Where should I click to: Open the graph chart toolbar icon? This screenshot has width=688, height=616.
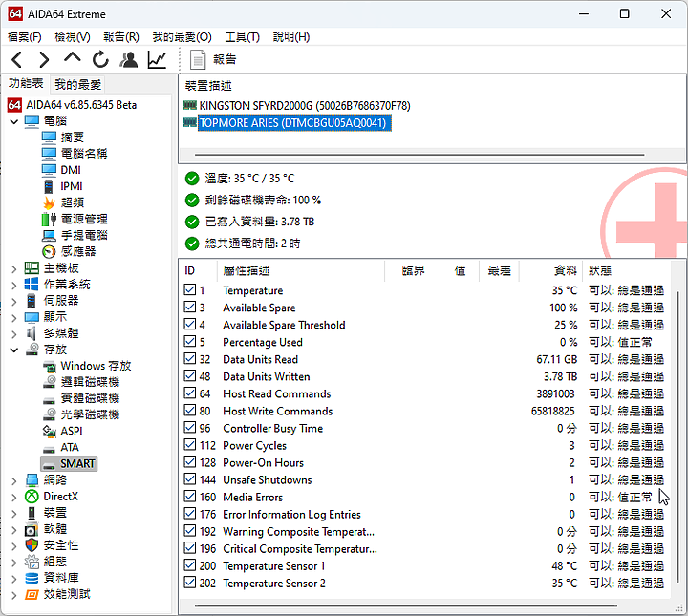157,59
